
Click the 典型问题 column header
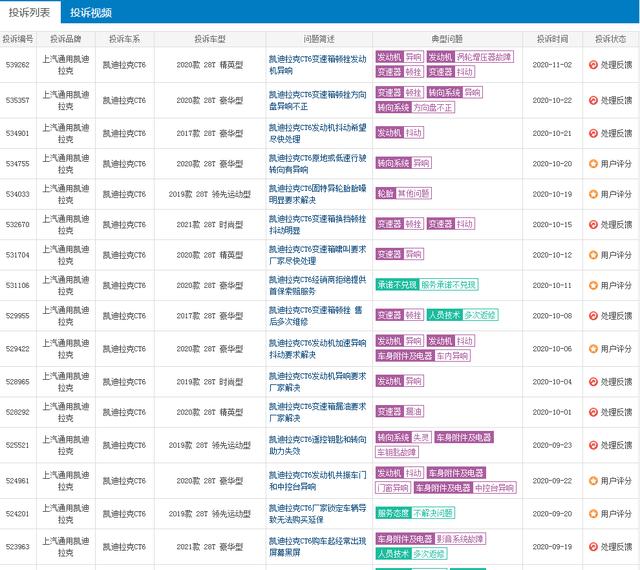coord(447,39)
